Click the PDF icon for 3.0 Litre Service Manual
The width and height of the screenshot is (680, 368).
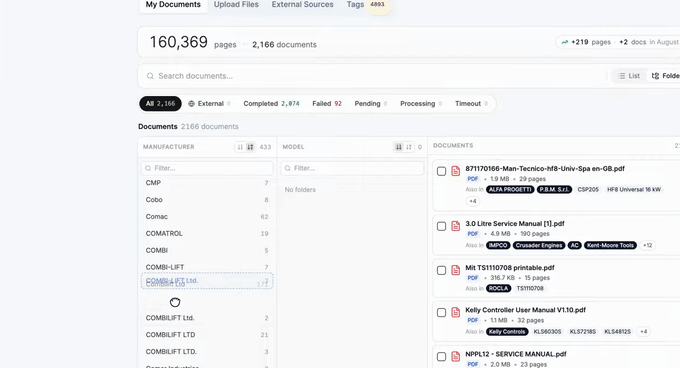pyautogui.click(x=455, y=226)
